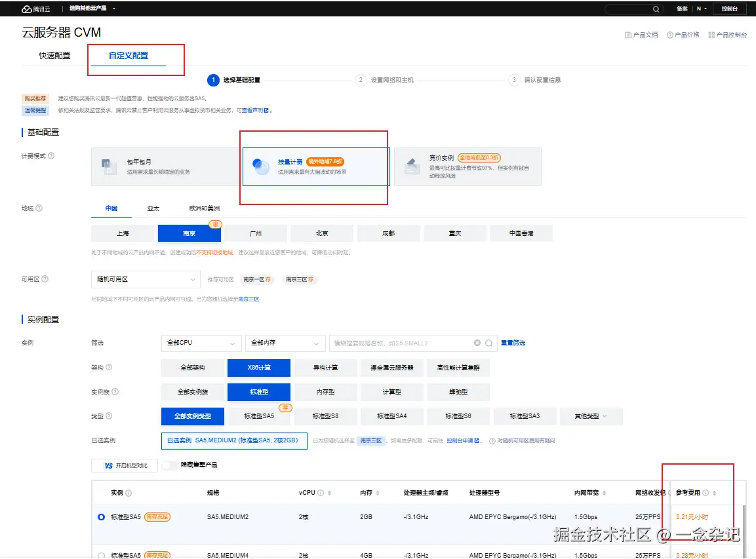Click info icon in 实例 column header
This screenshot has width=756, height=559.
pyautogui.click(x=129, y=493)
